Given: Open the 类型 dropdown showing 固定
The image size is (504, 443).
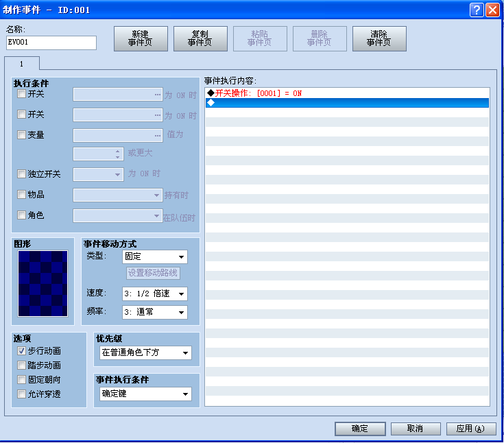Looking at the screenshot, I should 154,257.
